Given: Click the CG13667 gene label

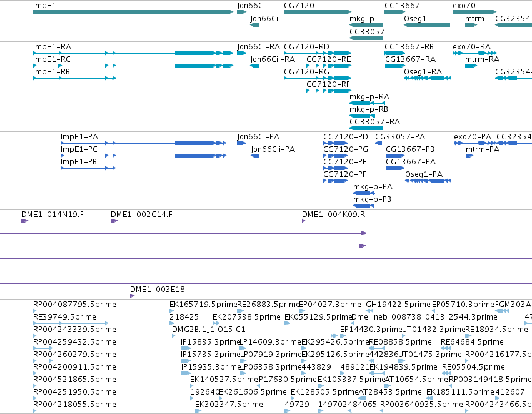Looking at the screenshot, I should 402,6.
